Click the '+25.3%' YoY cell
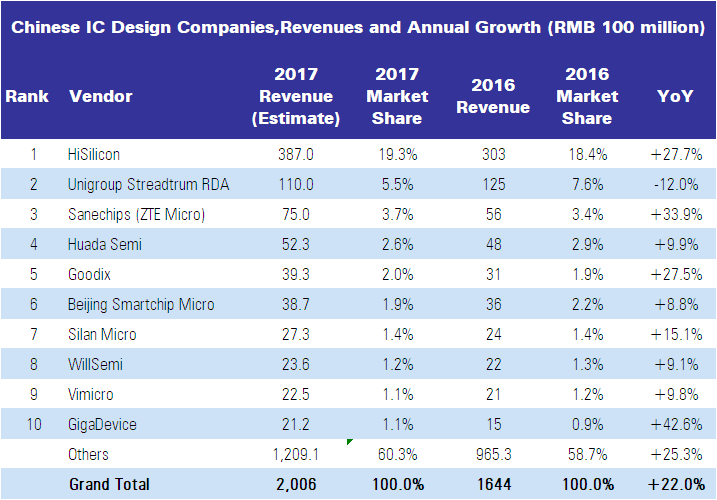 676,454
